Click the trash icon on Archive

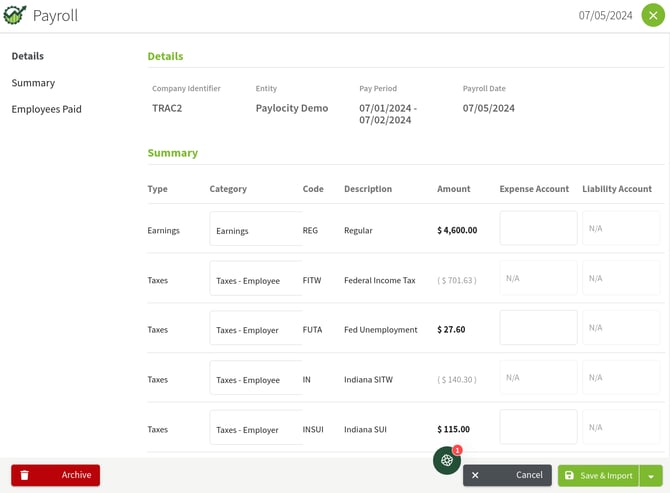[x=25, y=475]
